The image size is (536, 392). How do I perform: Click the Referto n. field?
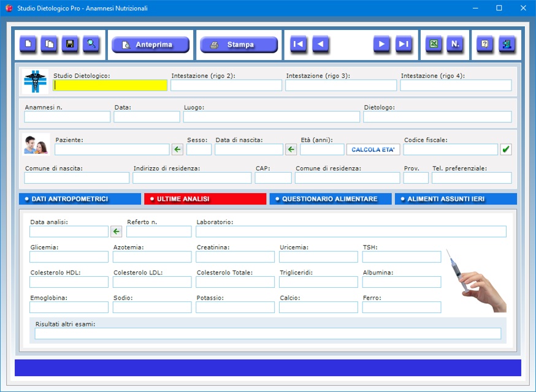point(159,232)
